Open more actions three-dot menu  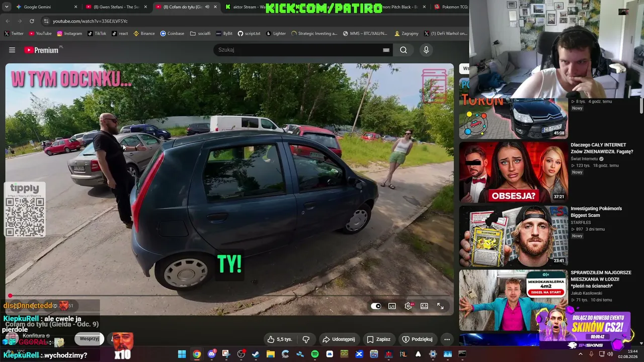[447, 339]
